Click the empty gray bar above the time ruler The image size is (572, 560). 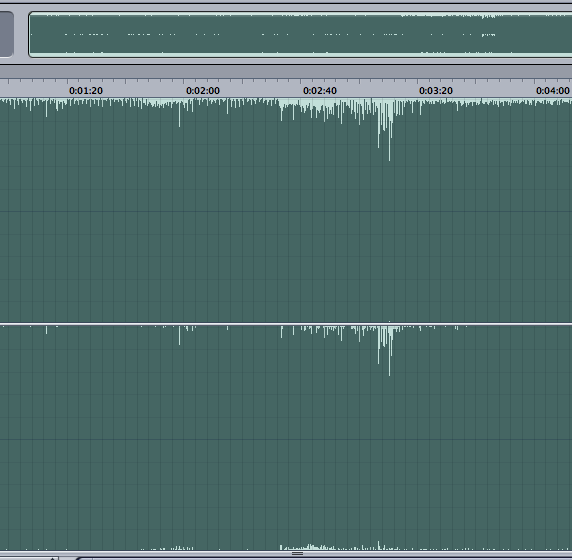coord(286,72)
